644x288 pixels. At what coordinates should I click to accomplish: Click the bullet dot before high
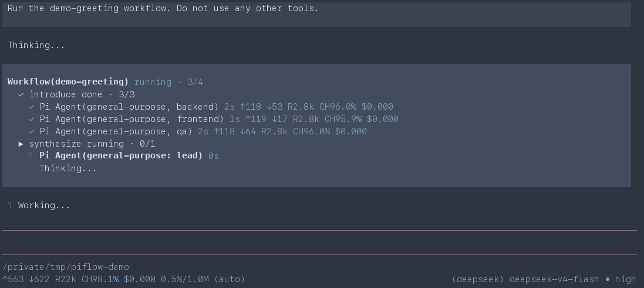click(x=607, y=279)
